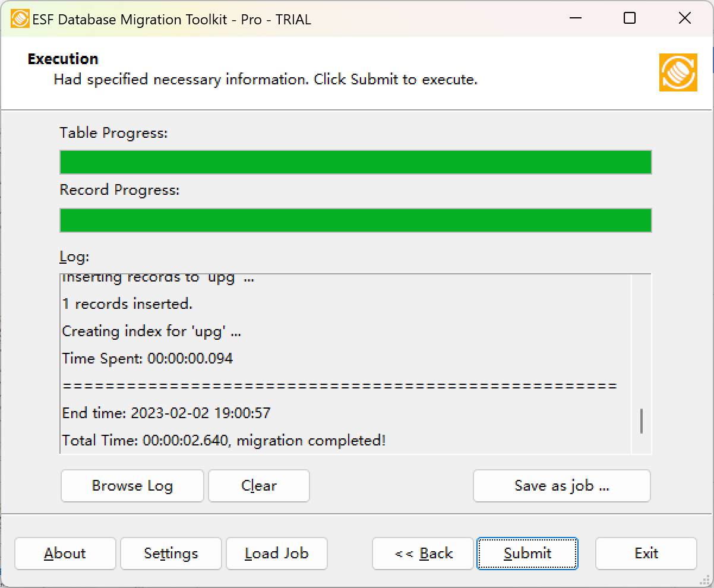Click the Table Progress bar
Image resolution: width=714 pixels, height=588 pixels.
coord(355,162)
